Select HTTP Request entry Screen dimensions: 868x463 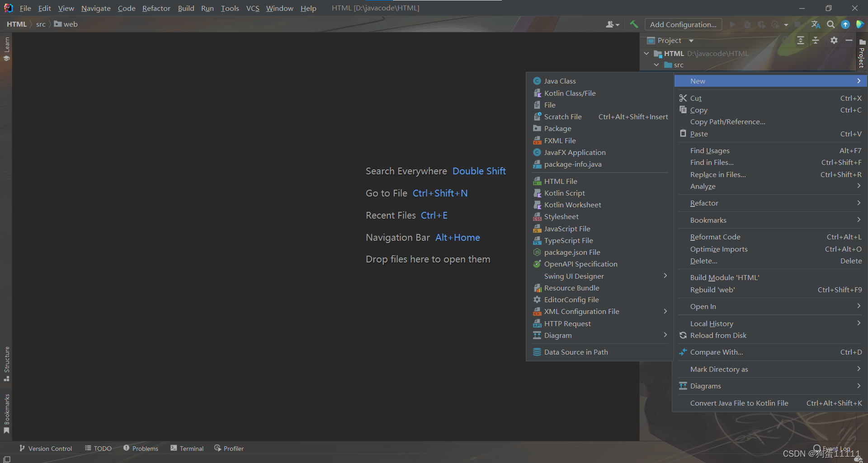(x=600, y=323)
